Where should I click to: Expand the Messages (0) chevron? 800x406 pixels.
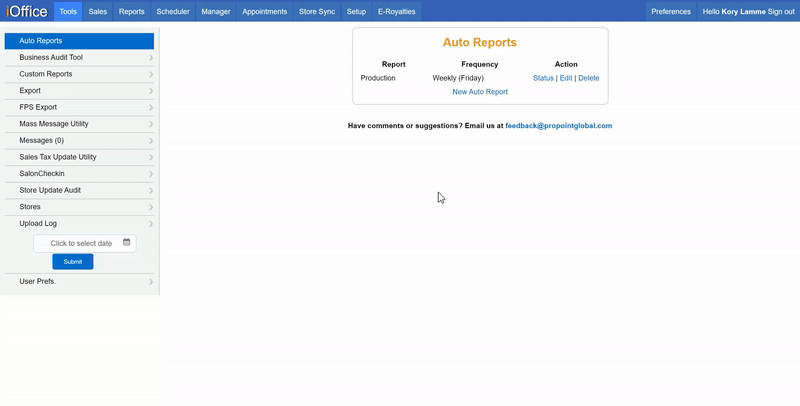tap(151, 141)
